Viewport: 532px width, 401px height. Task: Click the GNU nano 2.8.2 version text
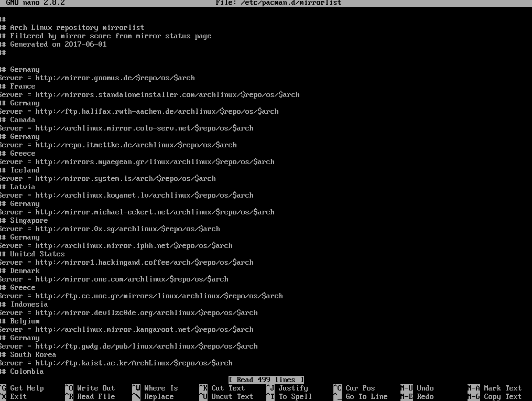pos(35,3)
